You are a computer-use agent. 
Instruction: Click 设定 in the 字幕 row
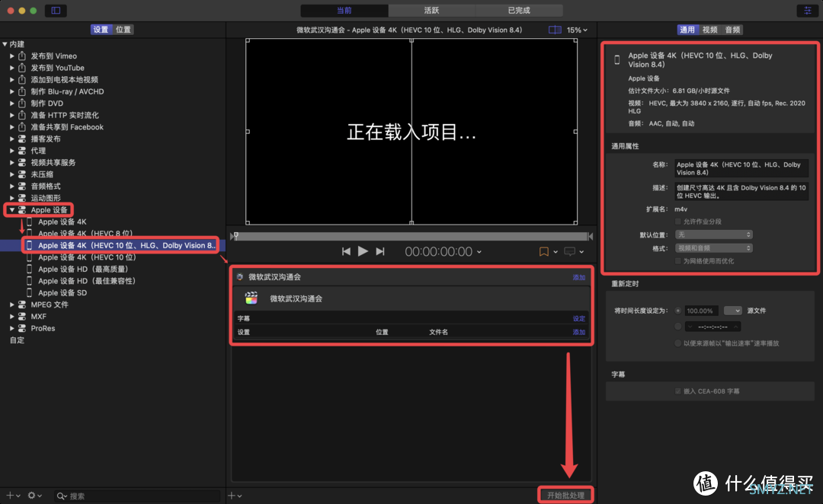pos(579,318)
